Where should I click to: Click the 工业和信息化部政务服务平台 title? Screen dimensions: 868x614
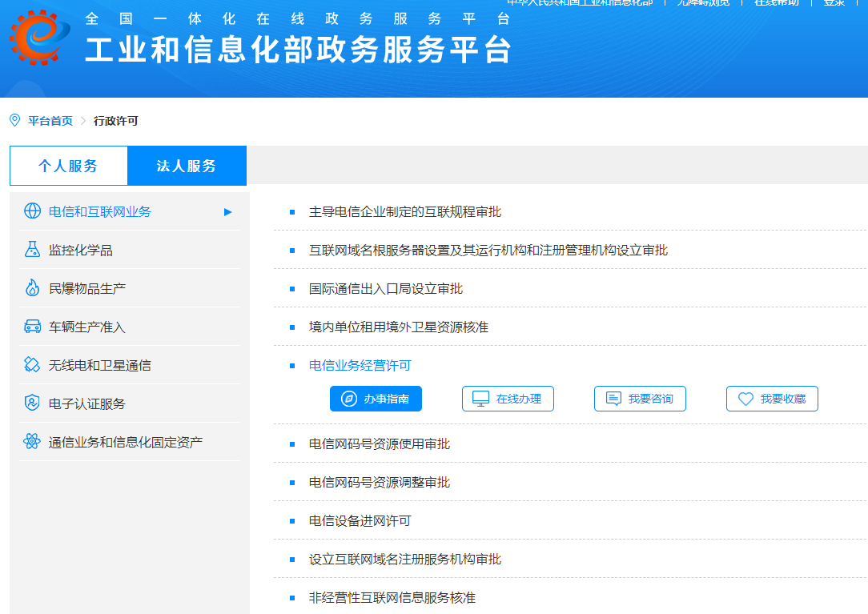pyautogui.click(x=298, y=50)
